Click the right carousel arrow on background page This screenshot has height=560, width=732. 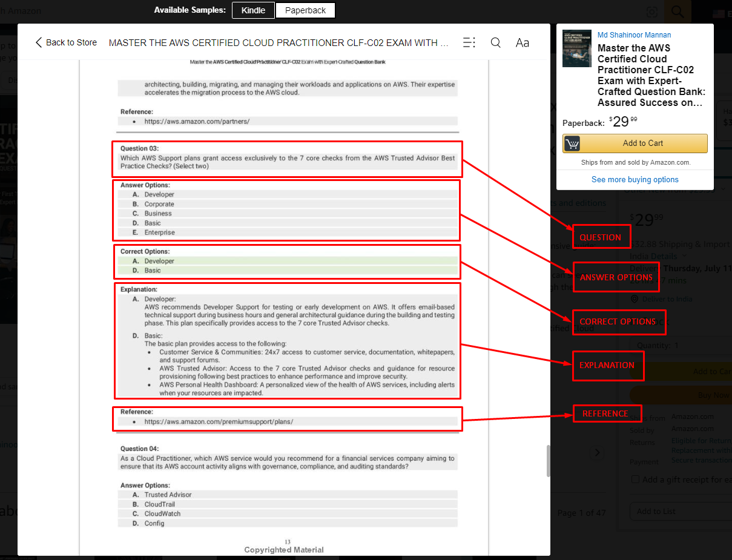pyautogui.click(x=598, y=452)
